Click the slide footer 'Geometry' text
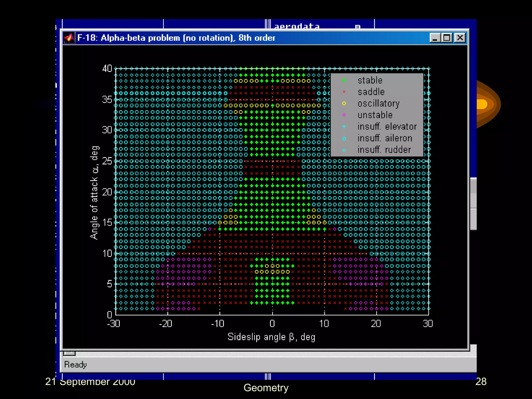Viewport: 532px width, 399px height. click(266, 388)
